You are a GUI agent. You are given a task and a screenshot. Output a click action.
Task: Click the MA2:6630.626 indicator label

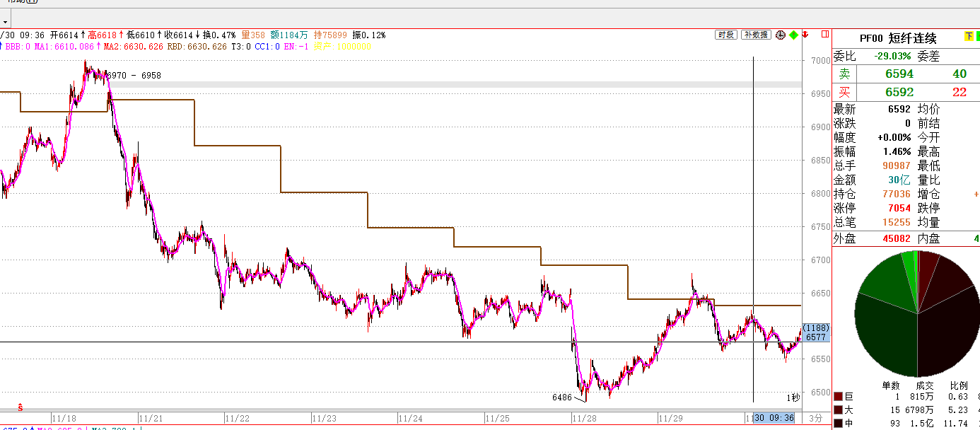click(134, 47)
